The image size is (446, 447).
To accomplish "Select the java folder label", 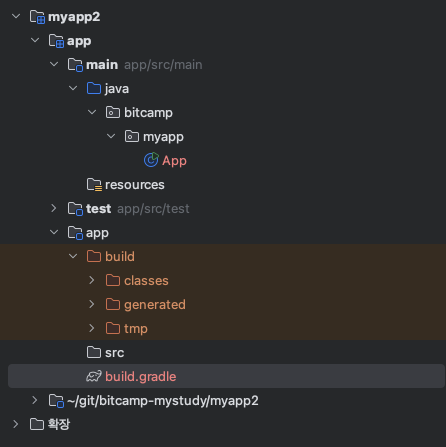I will (117, 89).
